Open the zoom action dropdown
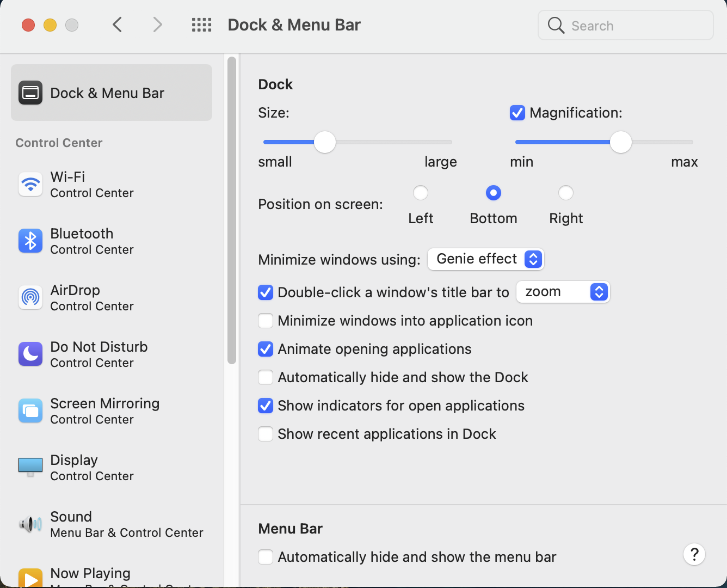727x588 pixels. coord(563,292)
